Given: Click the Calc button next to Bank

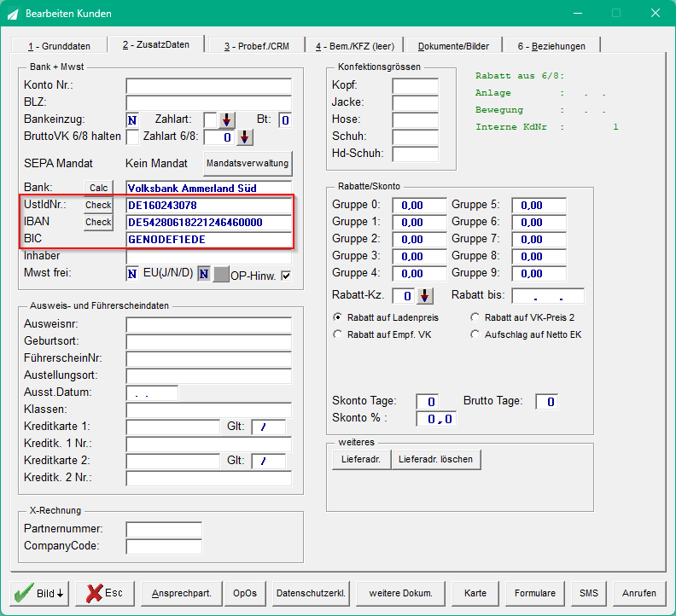Looking at the screenshot, I should [x=98, y=188].
